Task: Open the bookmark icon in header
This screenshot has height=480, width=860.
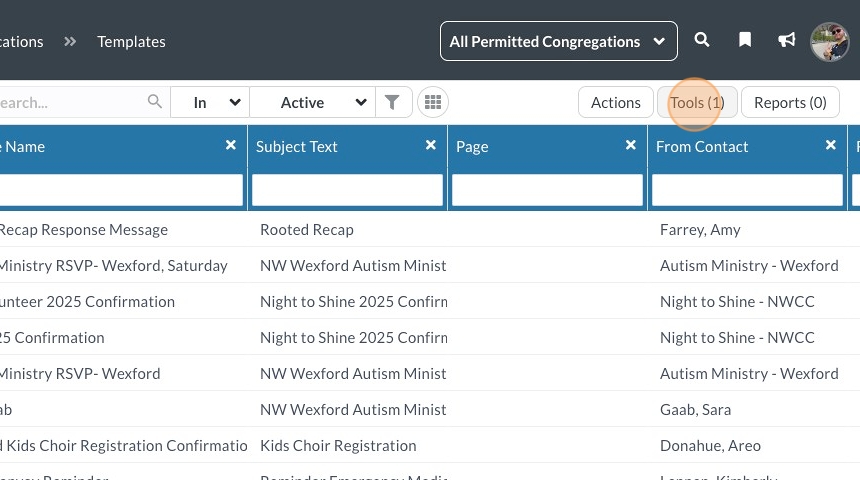Action: click(745, 41)
